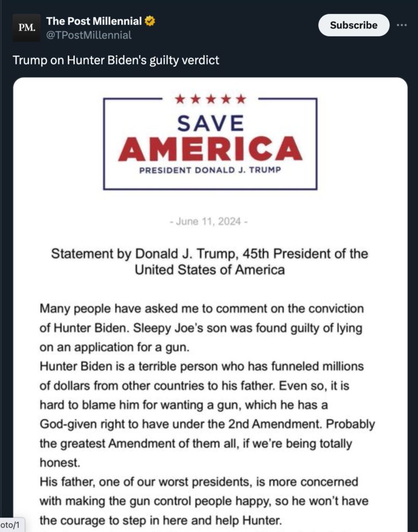Viewport: 418px width, 532px height.
Task: Click the June 11, 2024 date line
Action: tap(210, 222)
